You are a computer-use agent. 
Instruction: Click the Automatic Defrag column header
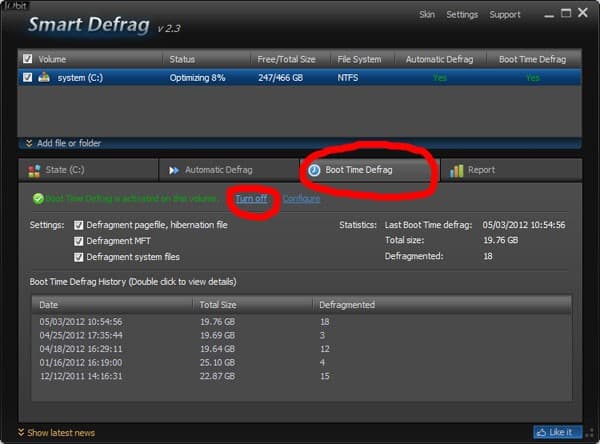(440, 59)
